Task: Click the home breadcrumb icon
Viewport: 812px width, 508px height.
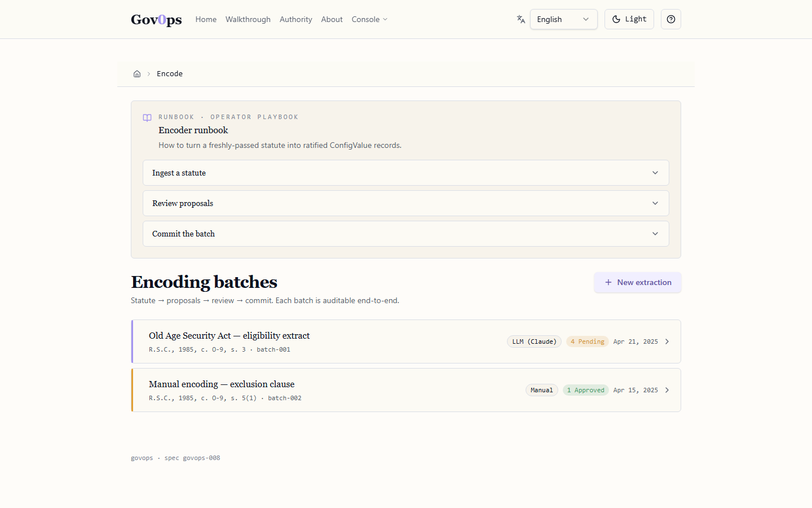Action: tap(137, 74)
